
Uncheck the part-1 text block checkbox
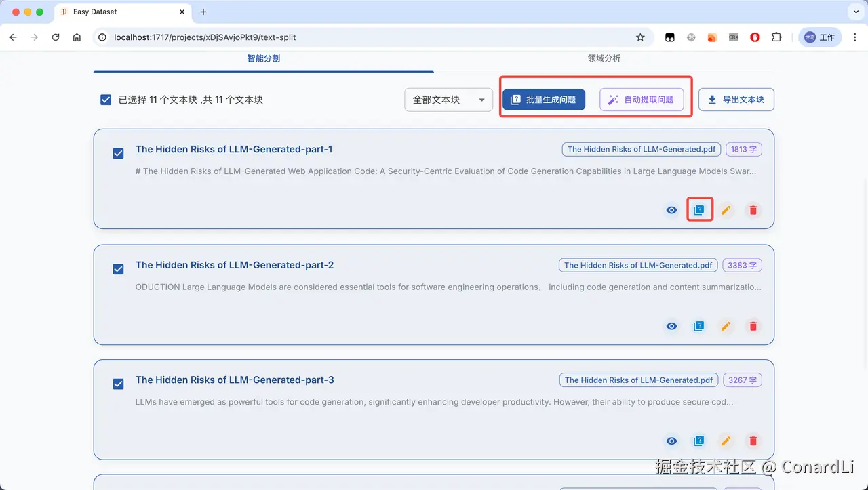click(x=118, y=154)
